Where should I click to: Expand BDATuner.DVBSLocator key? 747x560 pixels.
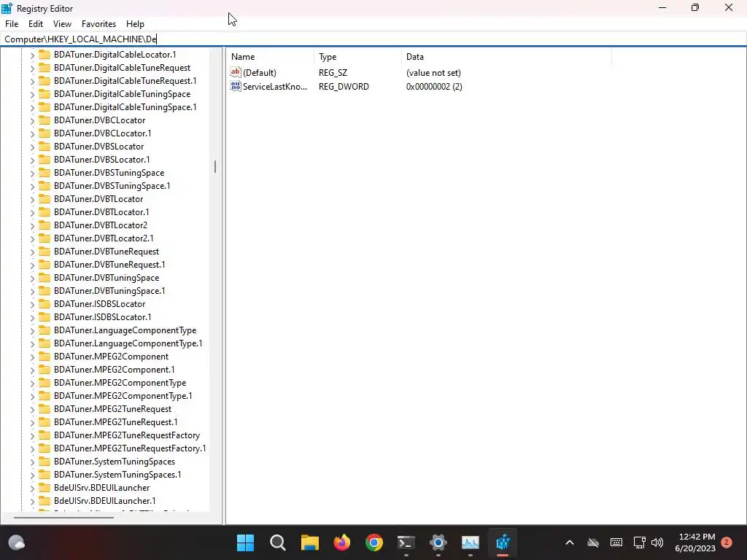click(x=32, y=147)
